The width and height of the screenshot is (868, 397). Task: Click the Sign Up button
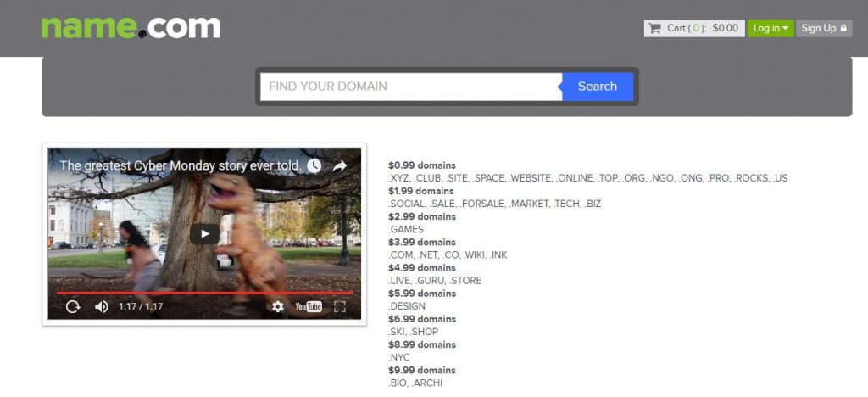823,28
